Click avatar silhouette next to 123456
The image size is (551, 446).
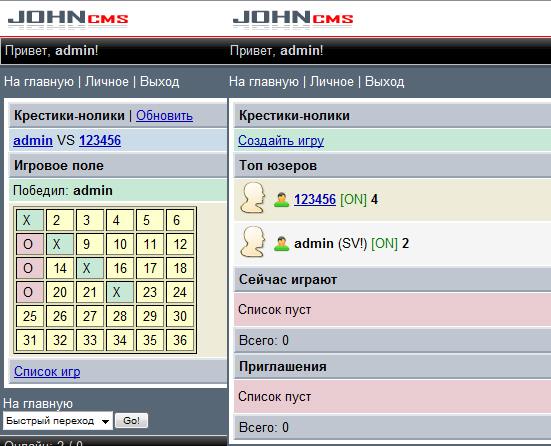pos(253,198)
